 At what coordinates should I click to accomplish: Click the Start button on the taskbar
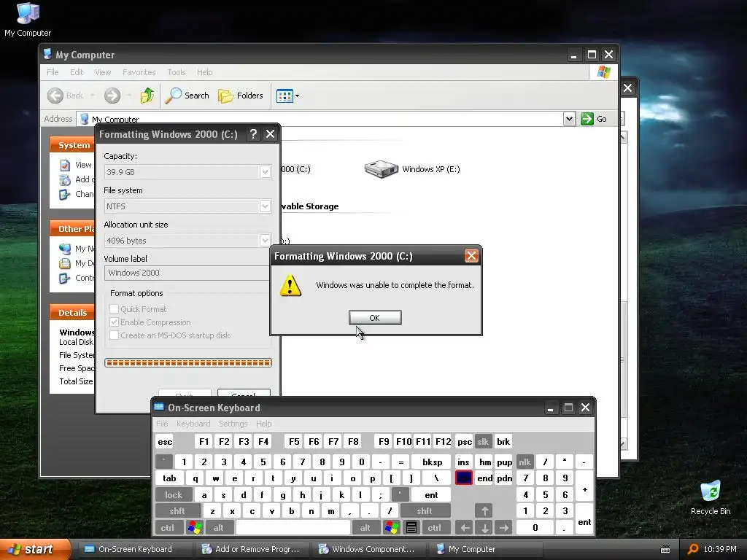pos(35,550)
